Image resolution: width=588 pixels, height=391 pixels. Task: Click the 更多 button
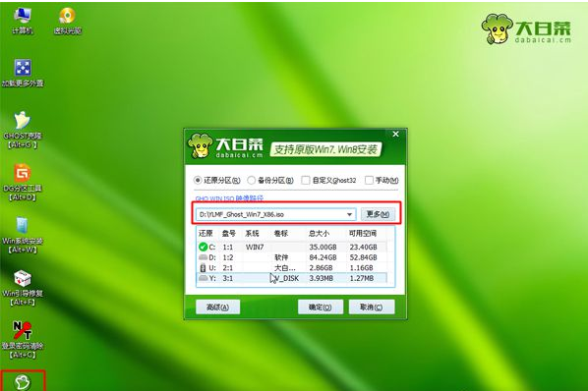pyautogui.click(x=378, y=214)
